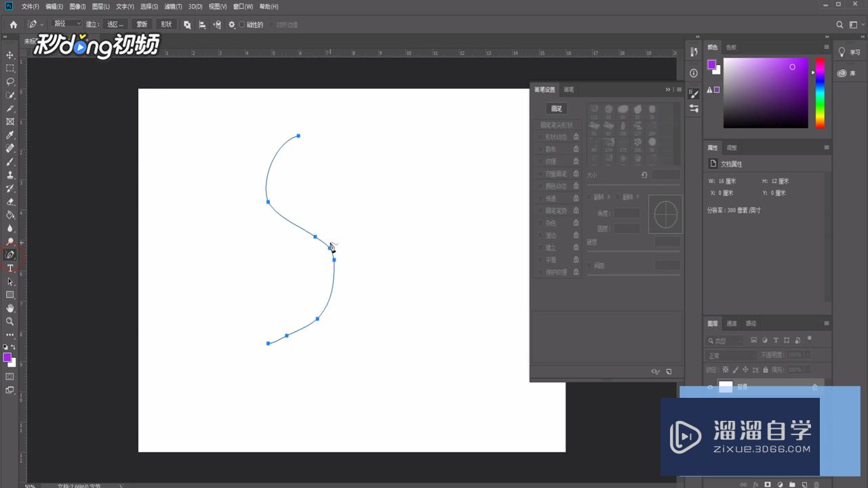
Task: Open the Filter menu
Action: click(x=173, y=6)
